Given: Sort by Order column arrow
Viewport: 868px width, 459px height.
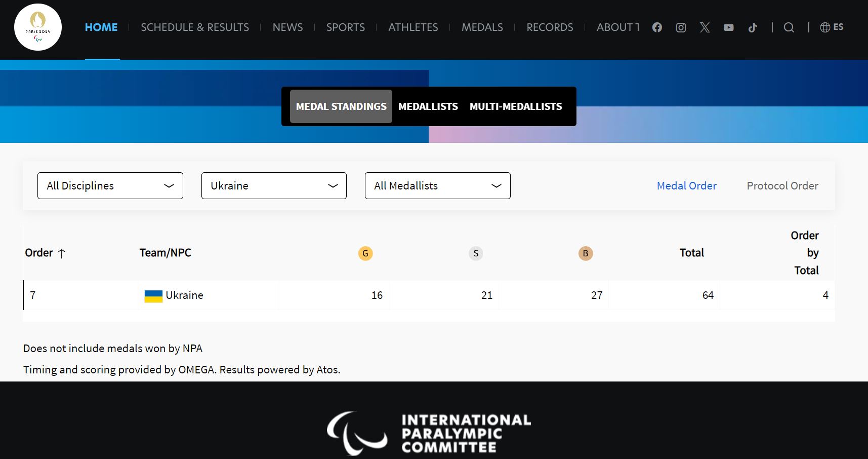Looking at the screenshot, I should coord(62,253).
